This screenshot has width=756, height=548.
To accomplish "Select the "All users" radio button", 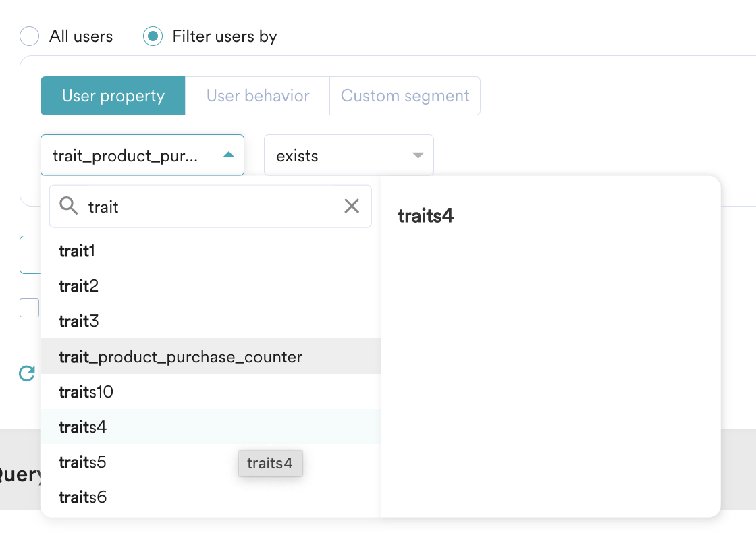I will [x=29, y=36].
